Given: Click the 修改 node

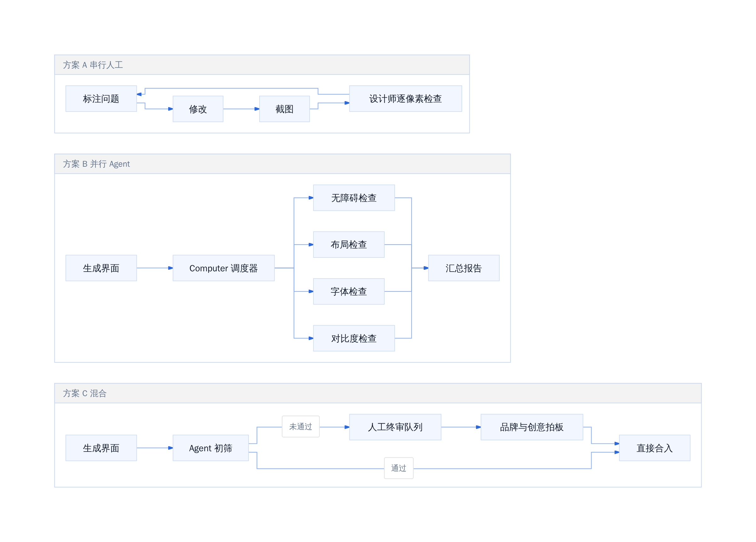Looking at the screenshot, I should [x=198, y=109].
